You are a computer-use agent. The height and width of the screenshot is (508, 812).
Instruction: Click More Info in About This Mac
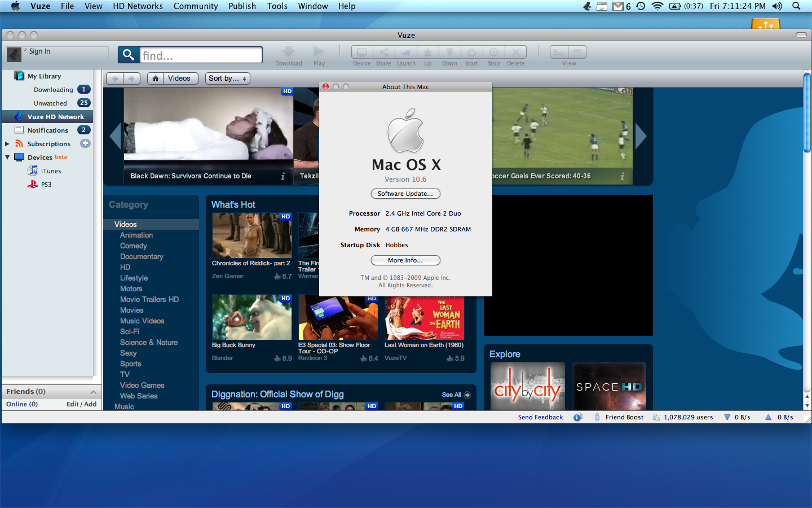tap(405, 260)
